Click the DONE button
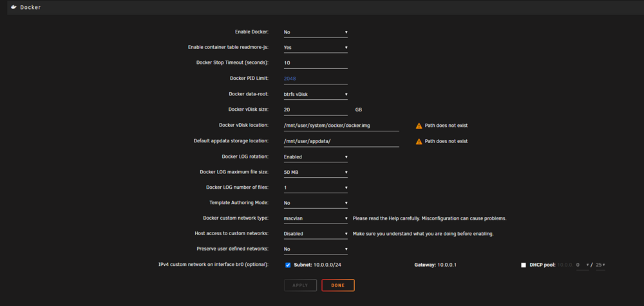 338,285
